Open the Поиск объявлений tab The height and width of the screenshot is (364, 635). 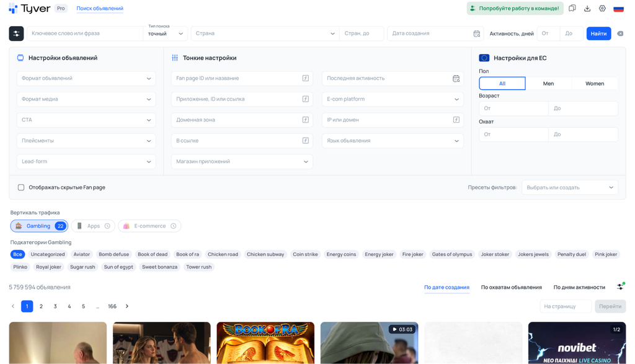pyautogui.click(x=100, y=9)
